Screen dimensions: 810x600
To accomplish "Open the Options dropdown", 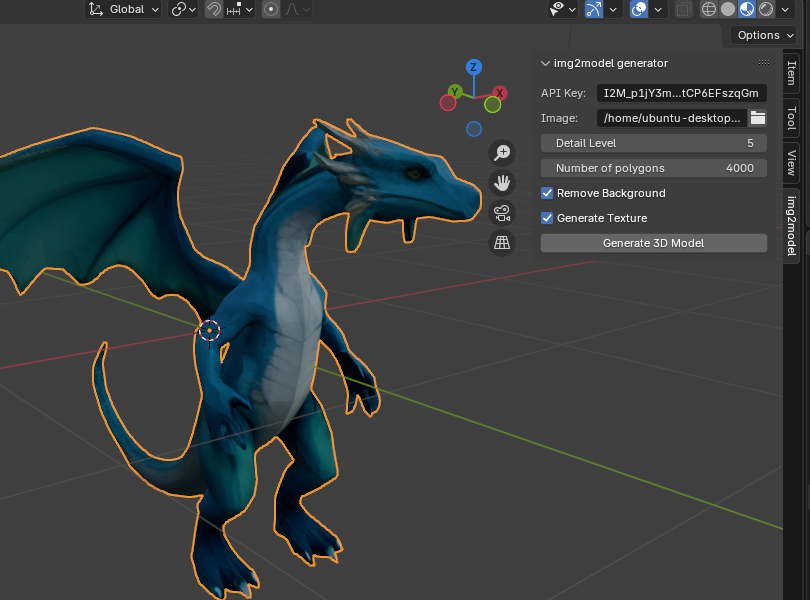I will (764, 35).
